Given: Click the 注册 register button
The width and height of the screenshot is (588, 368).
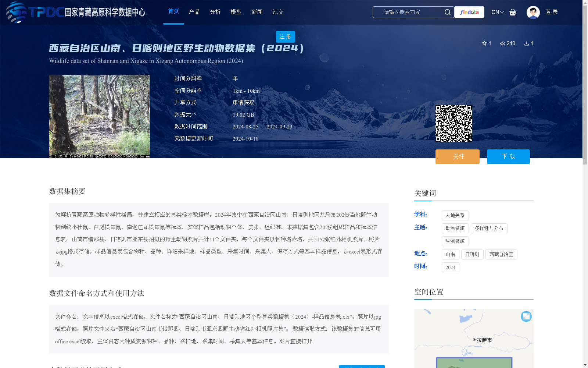Looking at the screenshot, I should 286,37.
